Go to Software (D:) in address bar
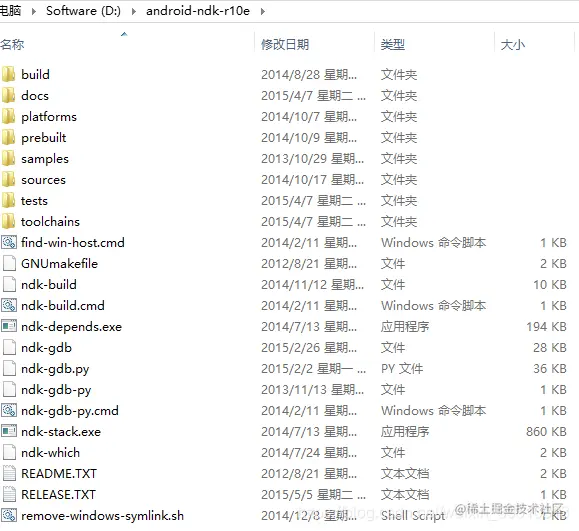The image size is (579, 531). [83, 11]
